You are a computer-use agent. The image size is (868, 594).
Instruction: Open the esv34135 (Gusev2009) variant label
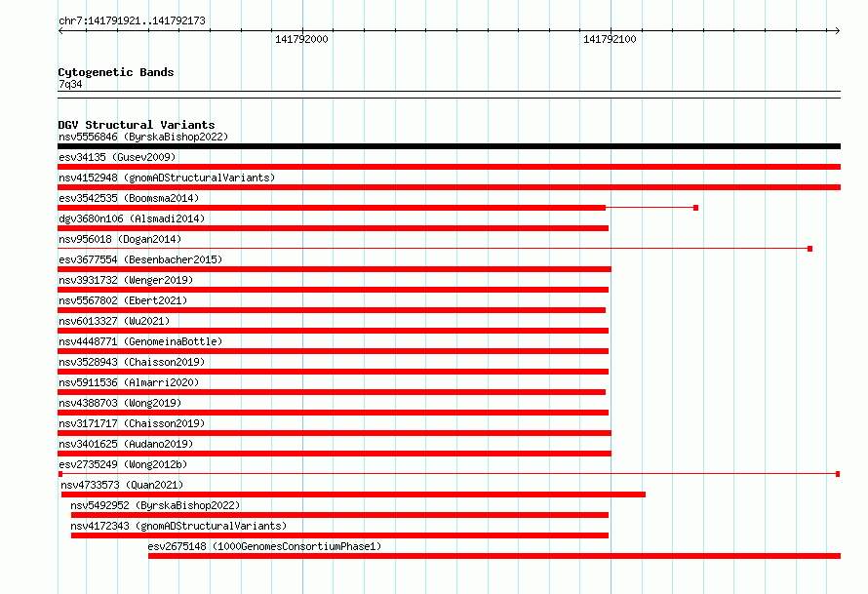(x=117, y=157)
